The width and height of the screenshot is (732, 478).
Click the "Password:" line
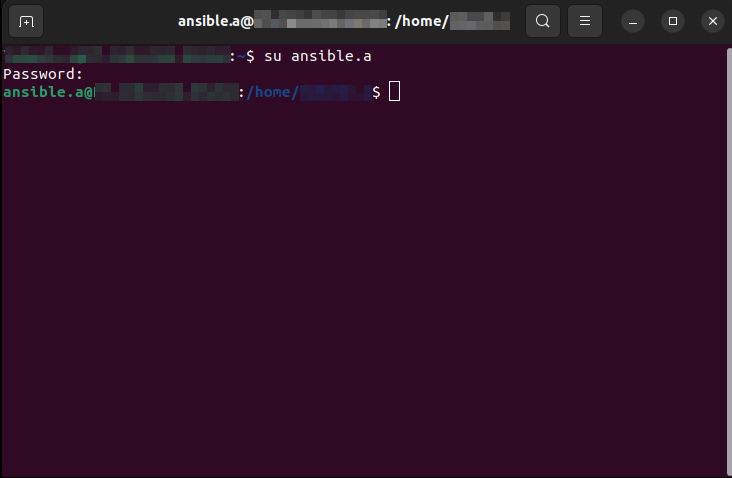coord(43,74)
